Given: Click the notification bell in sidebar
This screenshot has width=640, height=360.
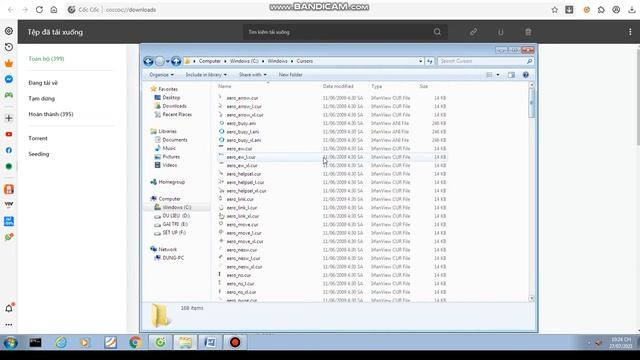Looking at the screenshot, I should (x=9, y=308).
